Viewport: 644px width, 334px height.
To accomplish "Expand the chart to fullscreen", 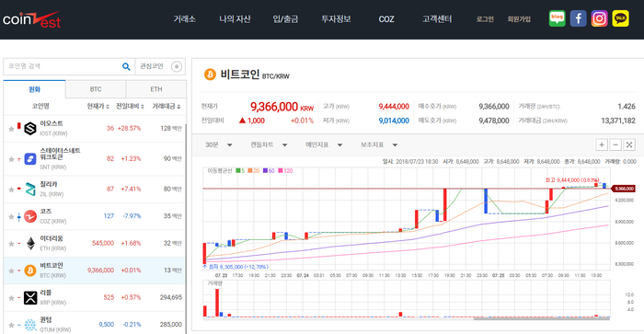I will coord(629,144).
